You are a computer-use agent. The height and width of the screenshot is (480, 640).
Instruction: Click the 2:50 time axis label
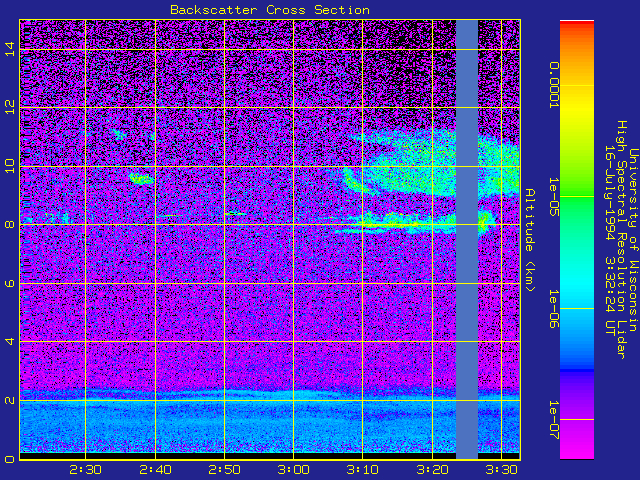[224, 470]
